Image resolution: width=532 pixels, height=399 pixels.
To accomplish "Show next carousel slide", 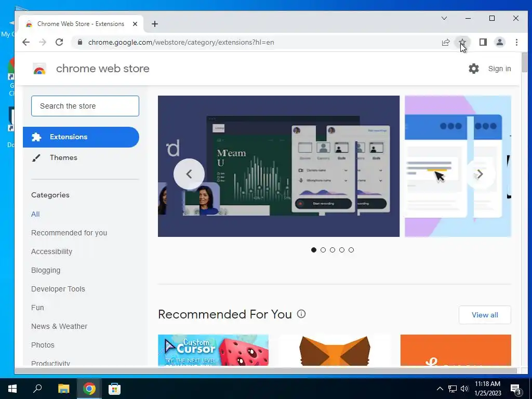I will pyautogui.click(x=480, y=174).
